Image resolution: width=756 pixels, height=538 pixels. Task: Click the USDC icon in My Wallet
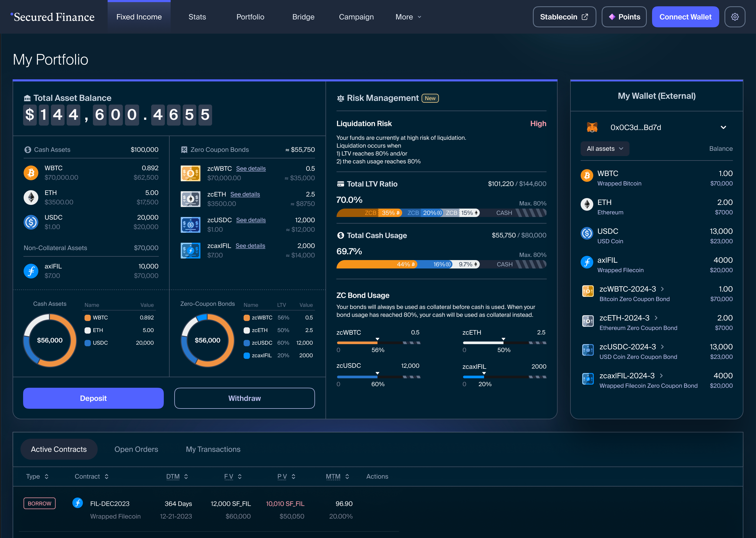click(587, 233)
